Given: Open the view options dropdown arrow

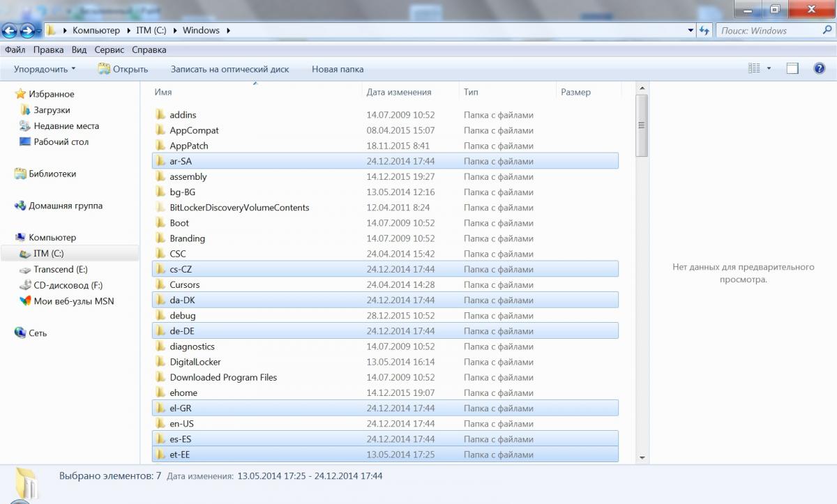Looking at the screenshot, I should 769,68.
